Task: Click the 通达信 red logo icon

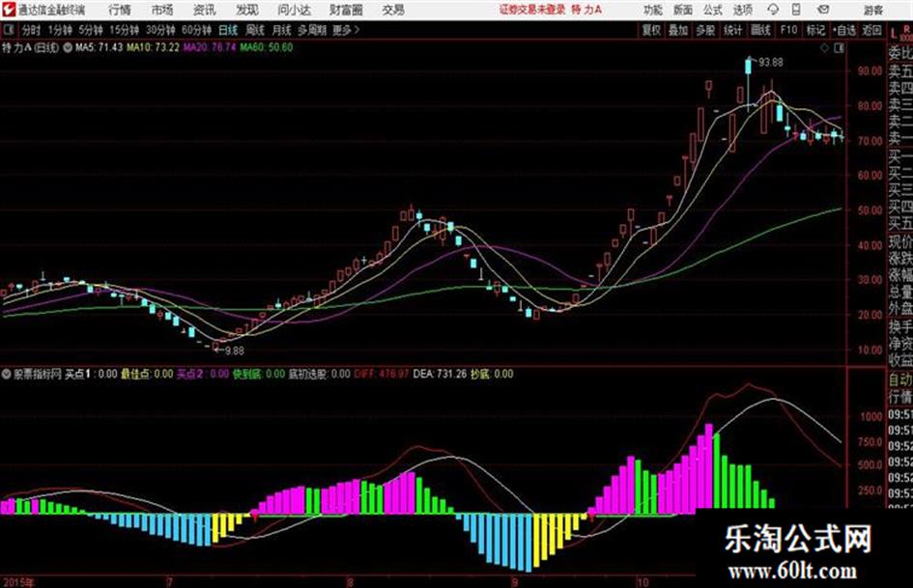Action: point(8,10)
